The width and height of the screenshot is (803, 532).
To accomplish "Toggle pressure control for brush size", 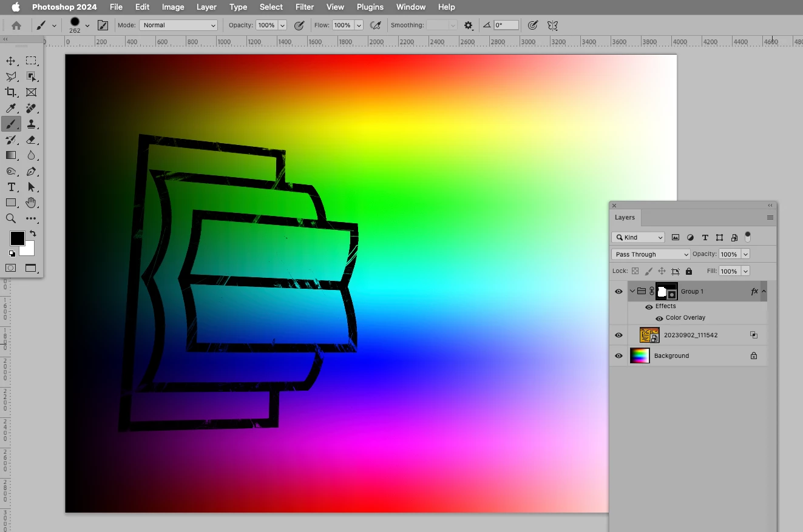I will pyautogui.click(x=533, y=25).
